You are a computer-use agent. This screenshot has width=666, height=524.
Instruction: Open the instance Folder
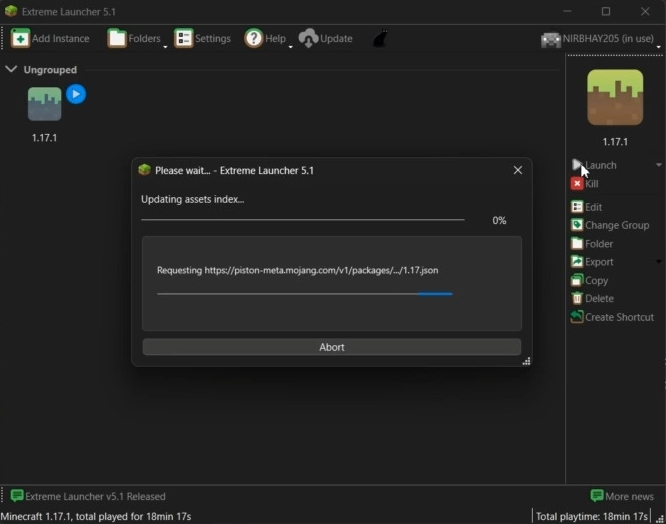point(592,244)
